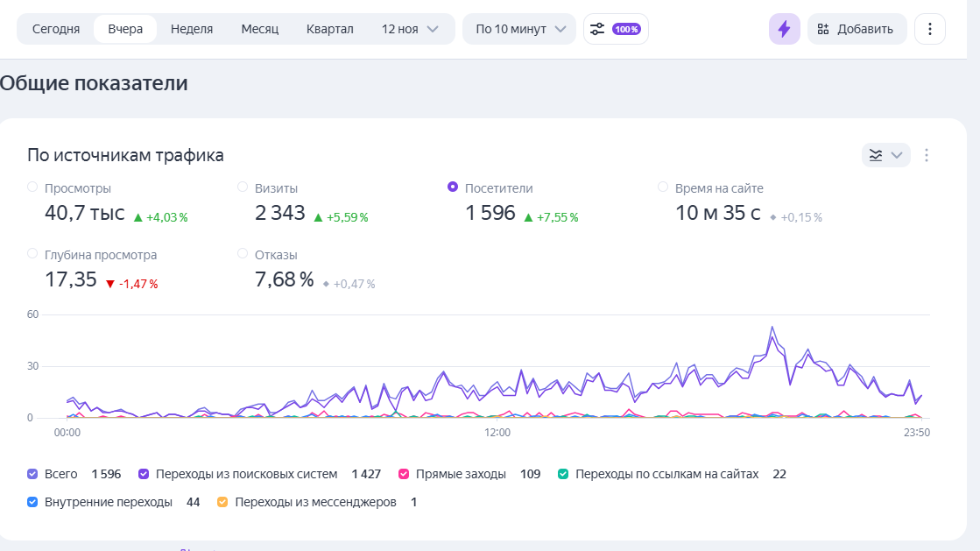Uncheck the Прямые заходы legend checkbox
980x551 pixels.
point(404,474)
